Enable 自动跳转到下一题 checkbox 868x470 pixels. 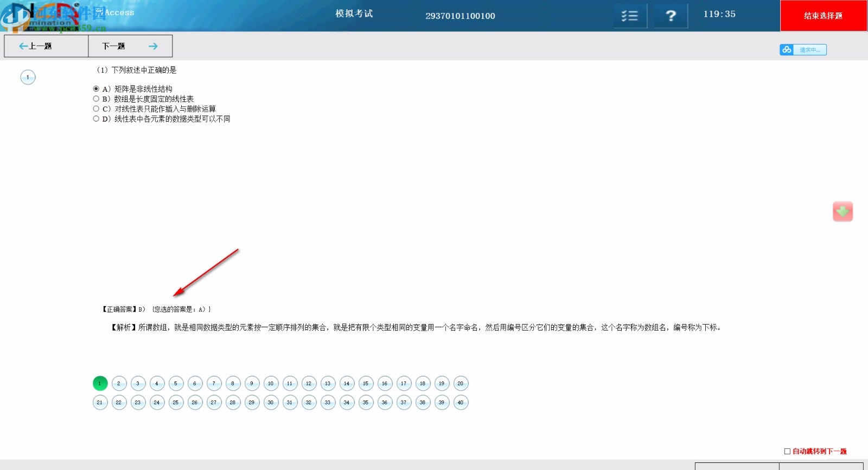point(787,451)
